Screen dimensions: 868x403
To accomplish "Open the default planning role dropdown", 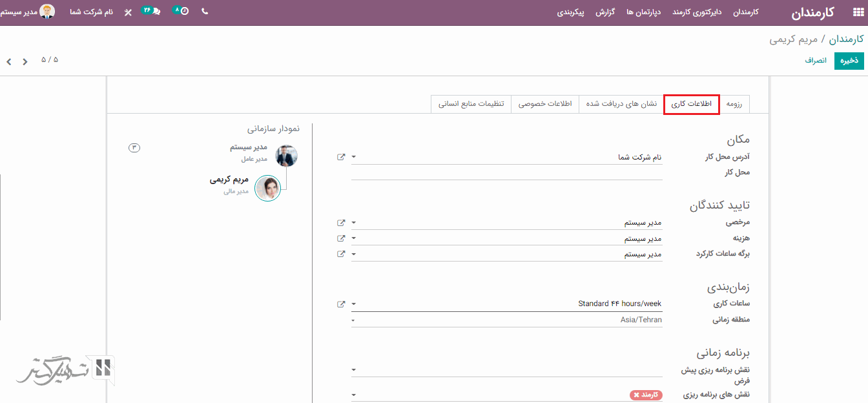I will [x=354, y=371].
